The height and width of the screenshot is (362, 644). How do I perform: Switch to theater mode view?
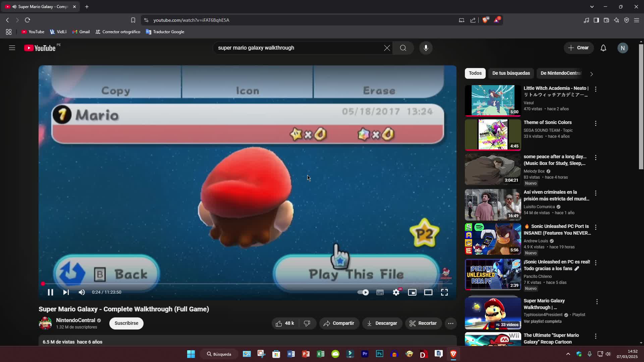click(x=428, y=292)
